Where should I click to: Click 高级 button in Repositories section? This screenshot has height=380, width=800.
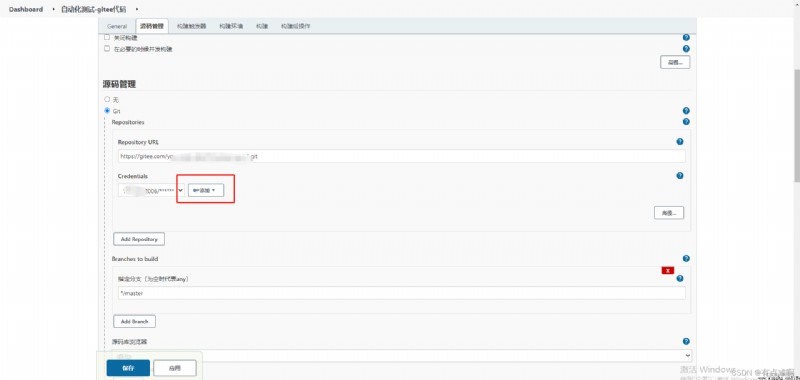coord(669,213)
